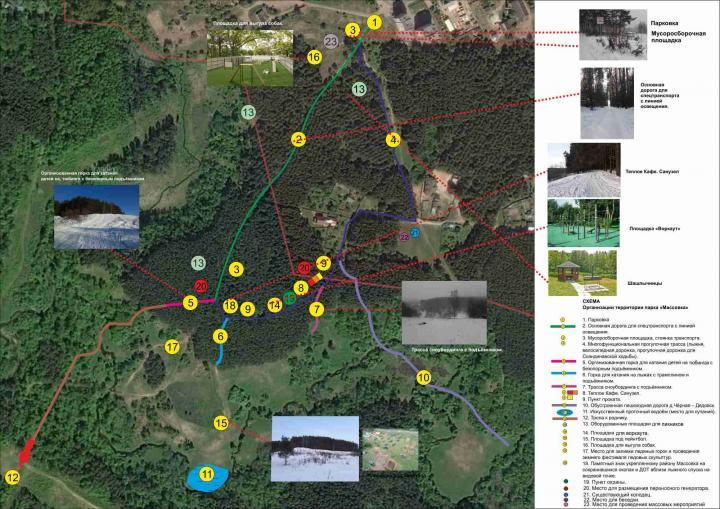Image resolution: width=720 pixels, height=509 pixels.
Task: Select yellow marker 5 on the pink line
Action: pyautogui.click(x=189, y=303)
